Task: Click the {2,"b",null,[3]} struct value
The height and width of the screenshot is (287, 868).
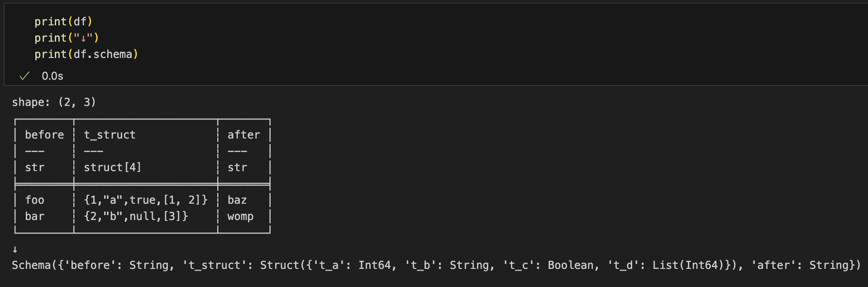Action: coord(136,216)
